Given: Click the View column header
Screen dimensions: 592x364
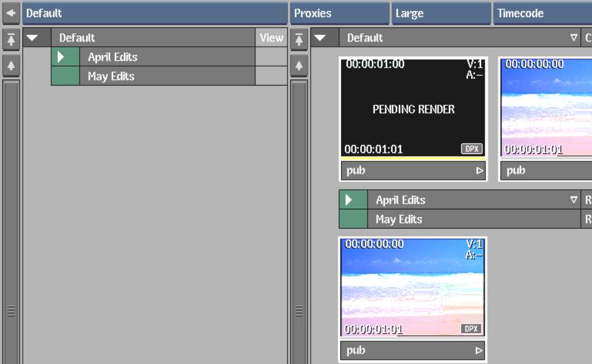Looking at the screenshot, I should click(271, 38).
